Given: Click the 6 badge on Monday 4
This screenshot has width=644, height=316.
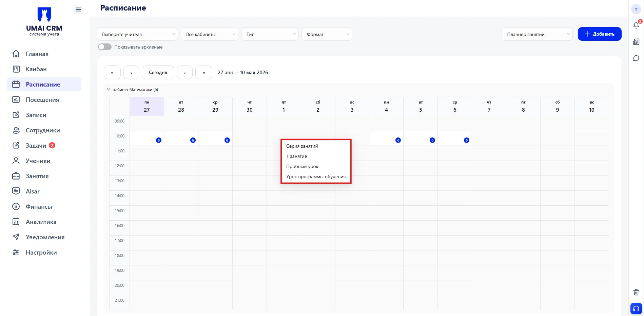Looking at the screenshot, I should pos(398,140).
